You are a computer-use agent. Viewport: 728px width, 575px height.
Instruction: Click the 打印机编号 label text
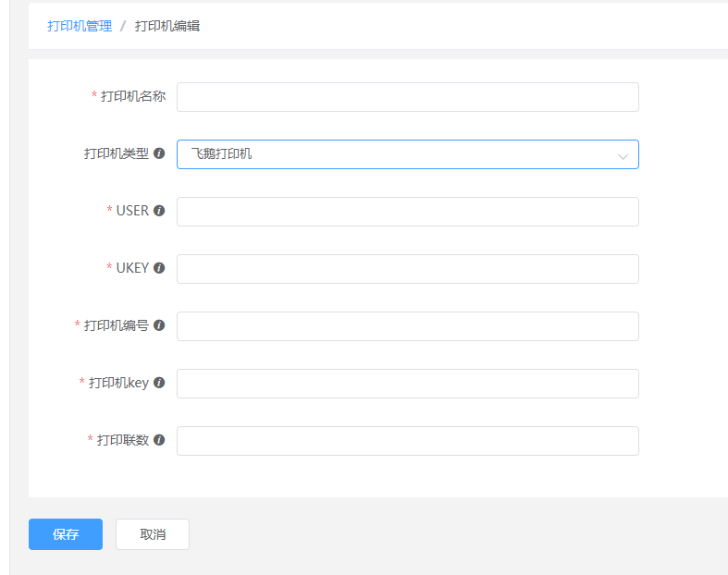[x=116, y=325]
